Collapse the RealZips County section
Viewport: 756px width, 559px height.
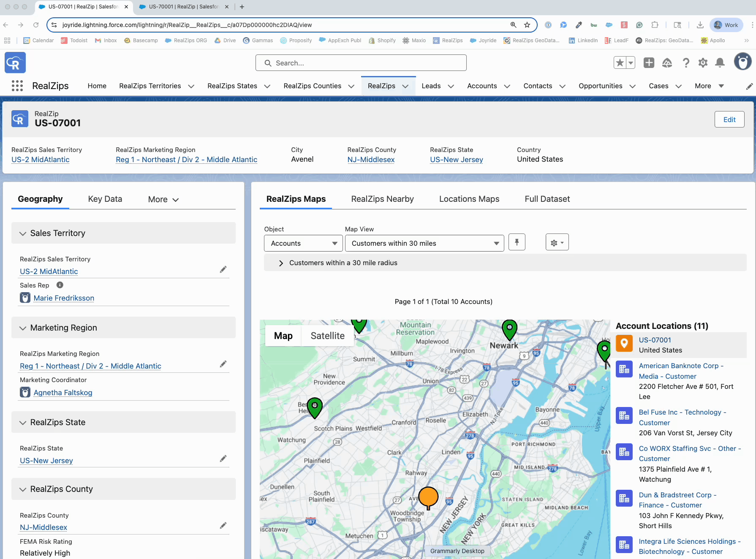coord(23,489)
